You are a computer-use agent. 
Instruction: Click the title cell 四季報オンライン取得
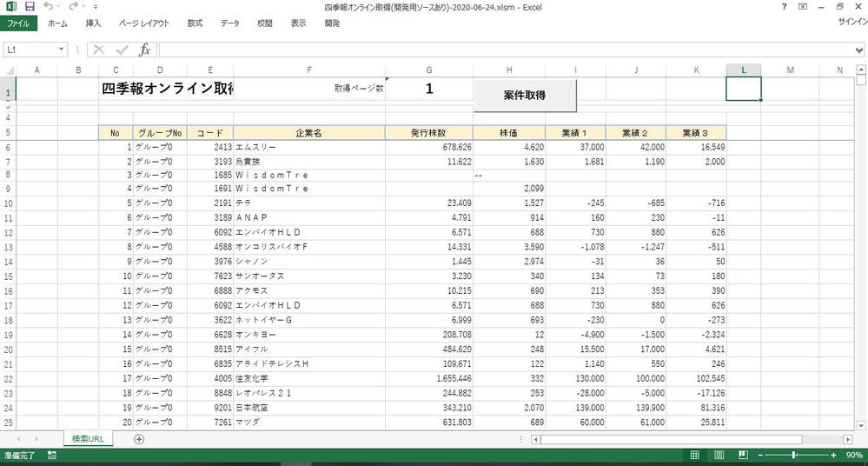click(167, 89)
